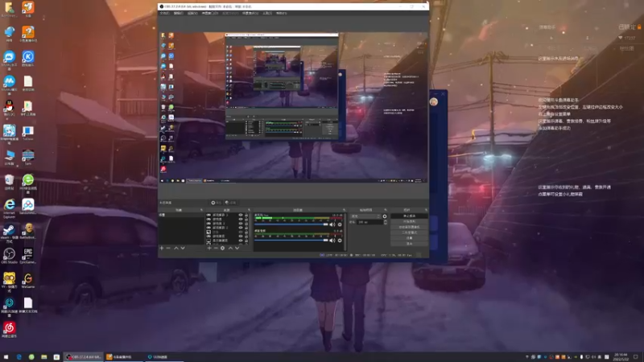Toggle lock on topmost source row
644x362 pixels.
click(x=246, y=215)
